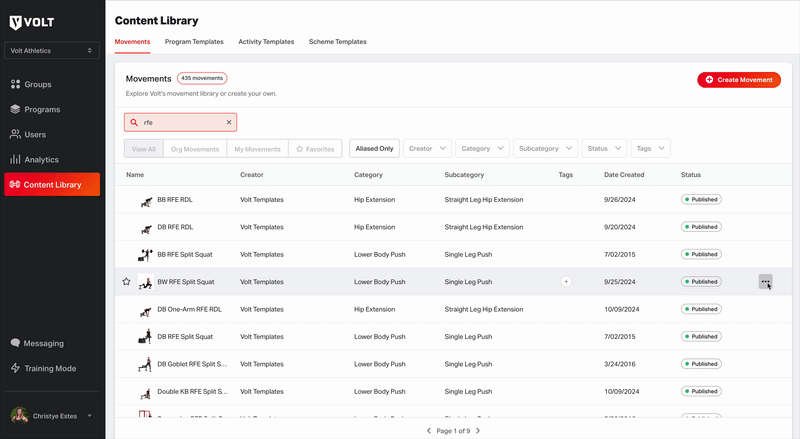This screenshot has height=439, width=800.
Task: Open the Users page
Action: 28,134
